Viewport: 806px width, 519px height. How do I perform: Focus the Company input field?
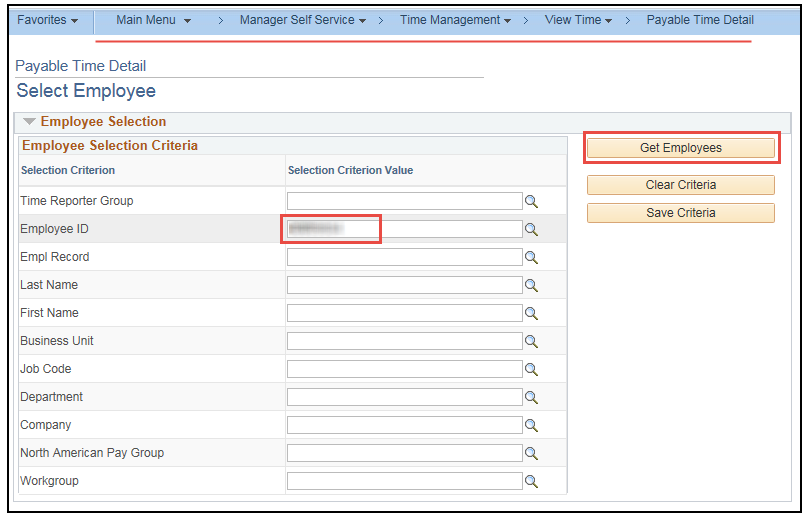pyautogui.click(x=405, y=425)
